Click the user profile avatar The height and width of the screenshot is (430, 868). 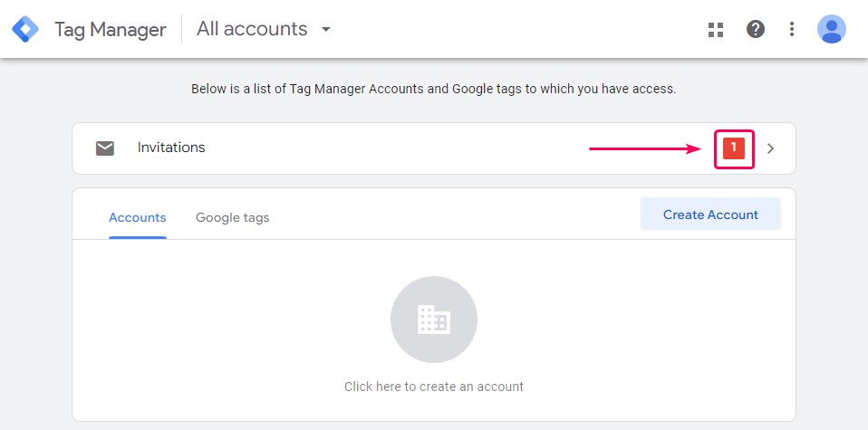[x=832, y=29]
